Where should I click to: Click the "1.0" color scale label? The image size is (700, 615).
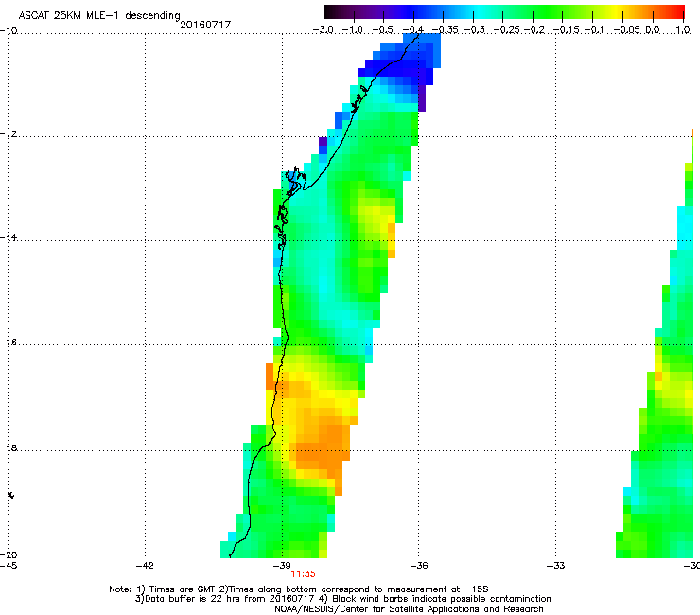683,30
